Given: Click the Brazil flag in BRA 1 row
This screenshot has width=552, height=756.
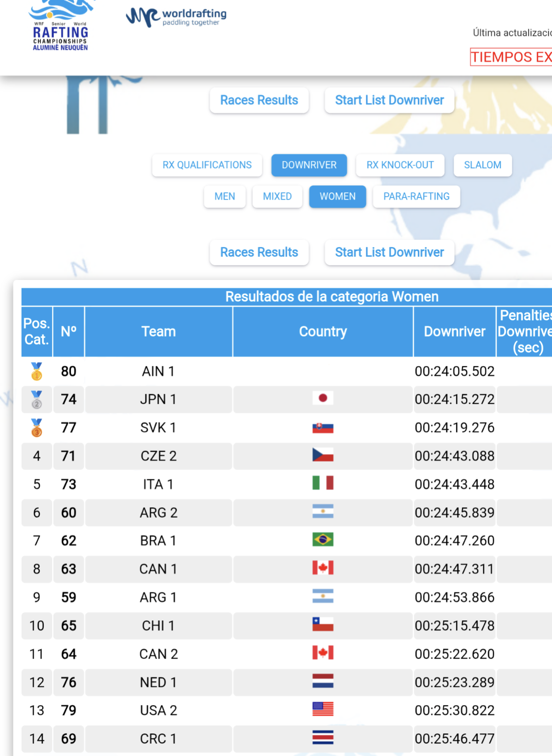Looking at the screenshot, I should pos(323,540).
